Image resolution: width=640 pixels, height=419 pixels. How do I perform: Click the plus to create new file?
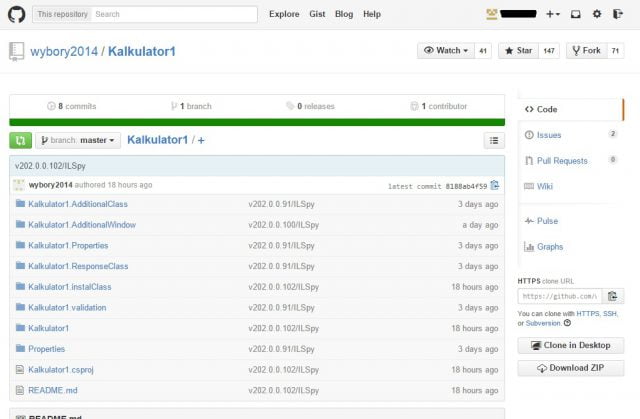click(x=201, y=140)
